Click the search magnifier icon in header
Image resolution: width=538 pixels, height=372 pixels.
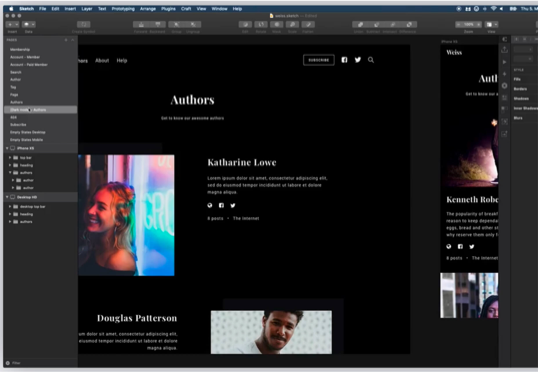[371, 60]
